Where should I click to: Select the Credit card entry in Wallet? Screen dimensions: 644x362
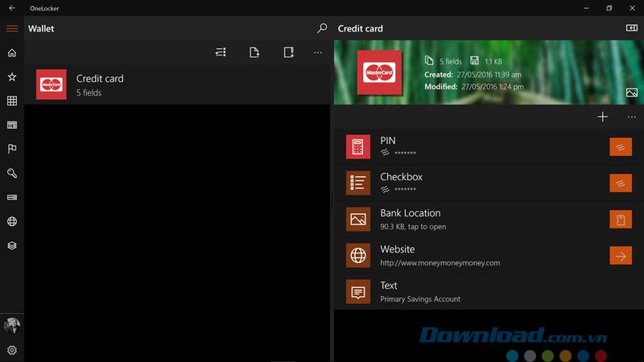pos(177,84)
